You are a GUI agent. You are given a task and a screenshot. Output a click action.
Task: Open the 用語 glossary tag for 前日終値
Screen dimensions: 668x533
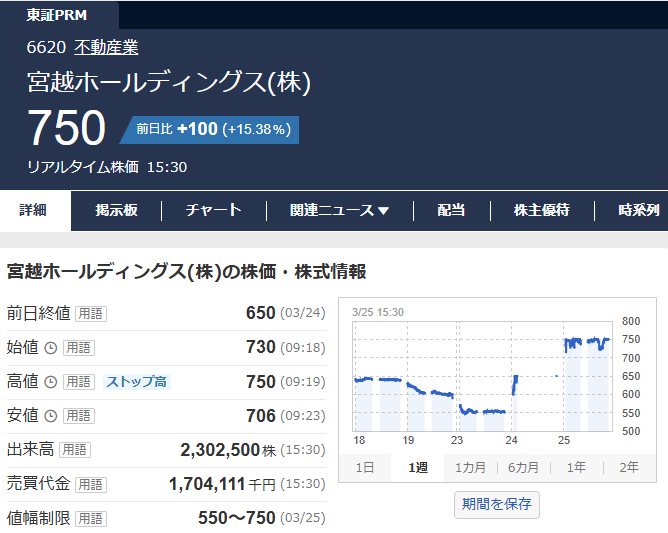pos(91,314)
